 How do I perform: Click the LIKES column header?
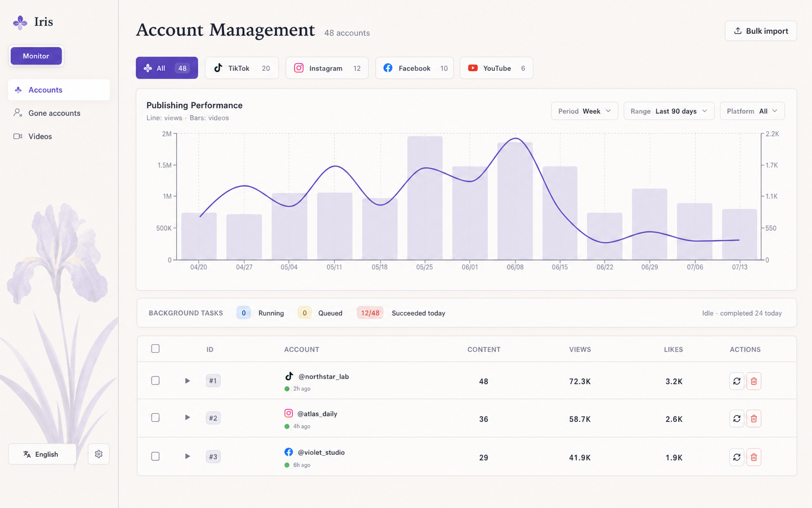coord(673,349)
